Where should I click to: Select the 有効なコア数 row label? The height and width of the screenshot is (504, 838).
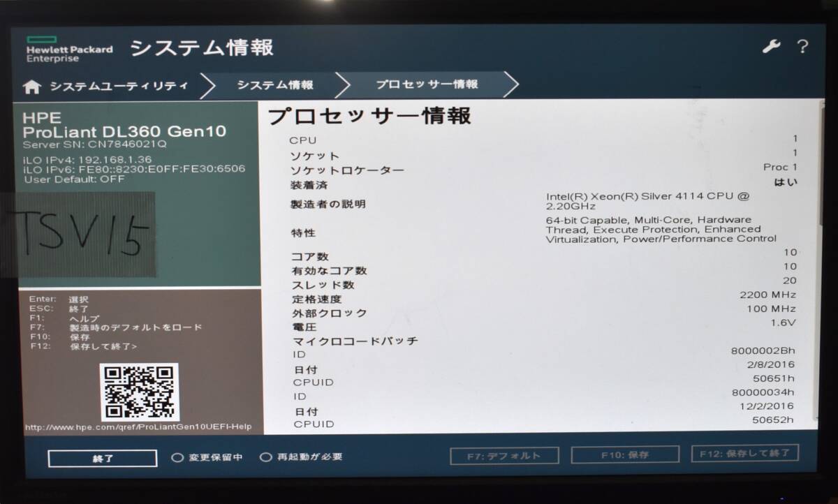click(x=329, y=271)
